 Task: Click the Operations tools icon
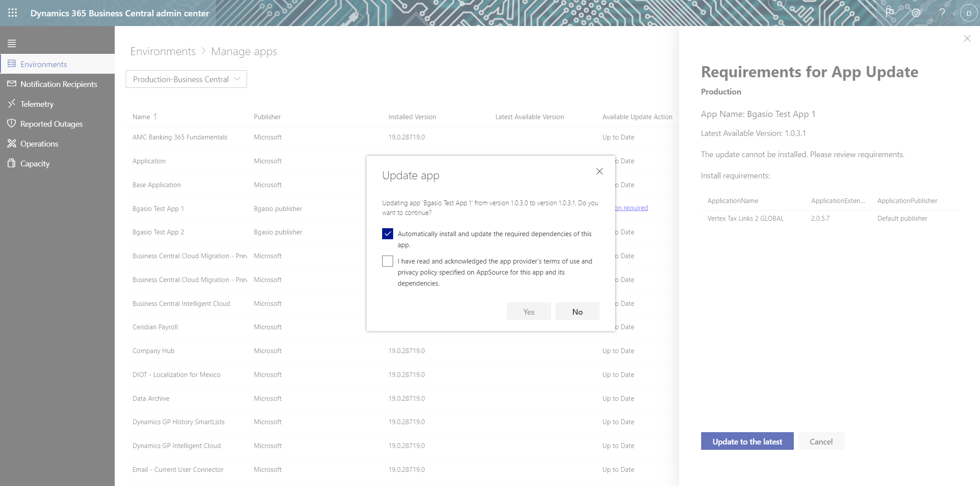coord(11,143)
